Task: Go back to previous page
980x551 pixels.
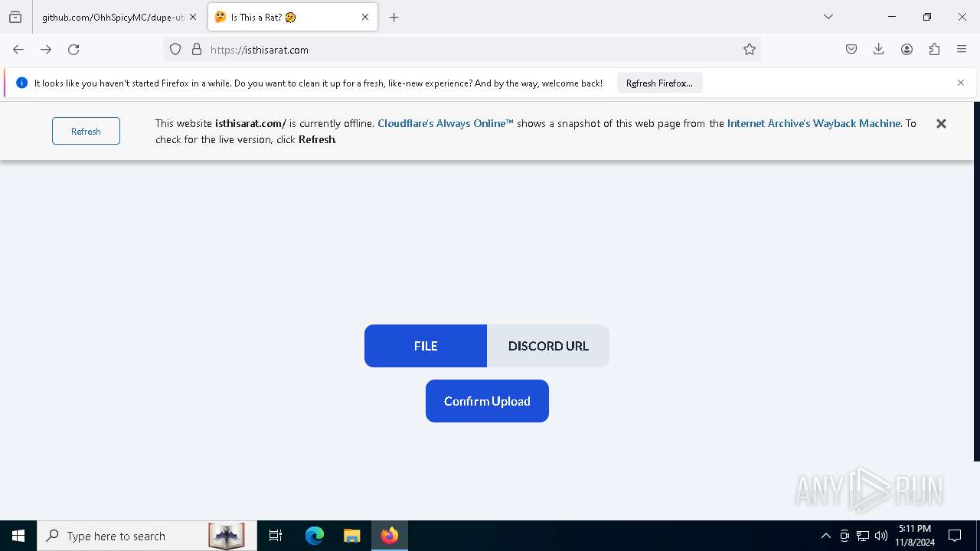Action: click(18, 50)
